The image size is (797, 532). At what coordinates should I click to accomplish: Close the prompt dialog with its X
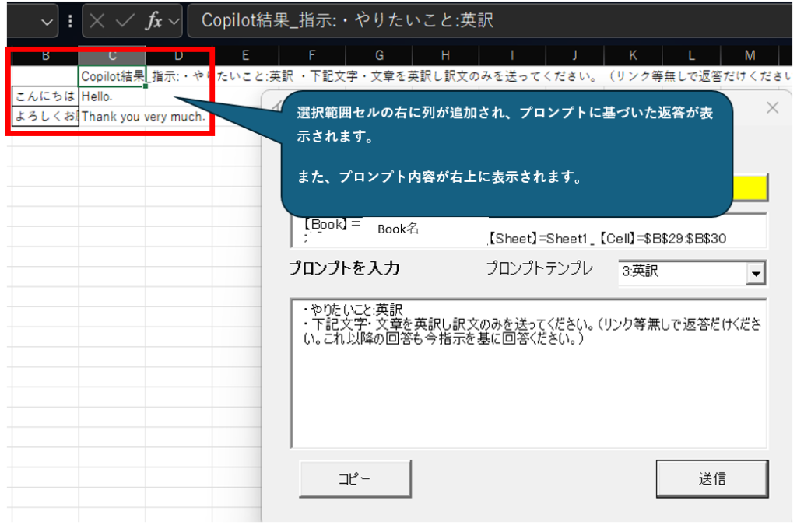click(x=772, y=108)
